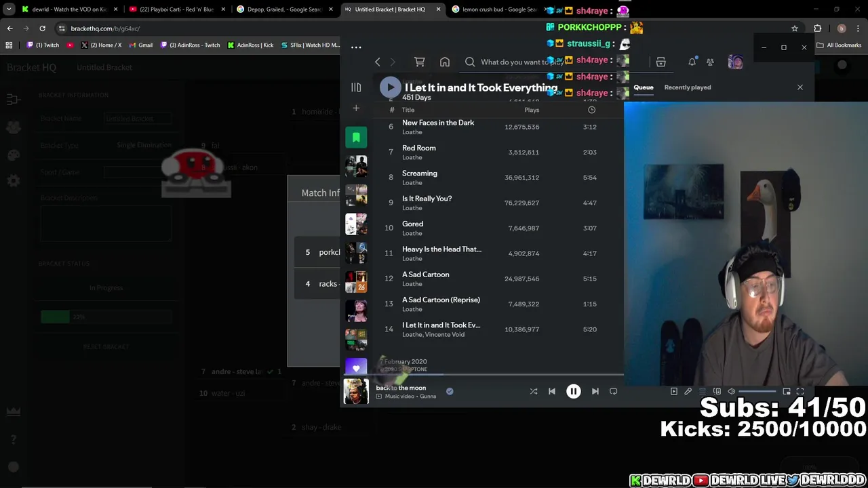Switch to the lemon crush bud search tab
Viewport: 868px width, 488px height.
point(498,9)
